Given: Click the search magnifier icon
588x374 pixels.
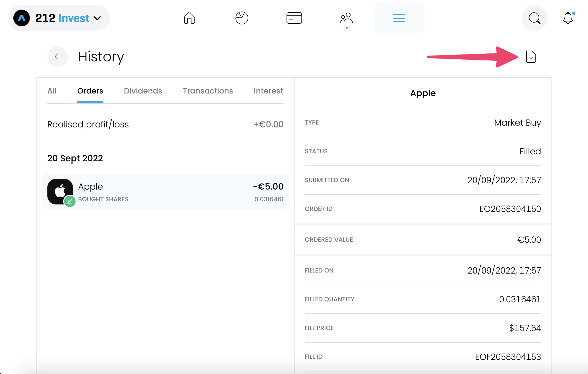Looking at the screenshot, I should point(534,18).
